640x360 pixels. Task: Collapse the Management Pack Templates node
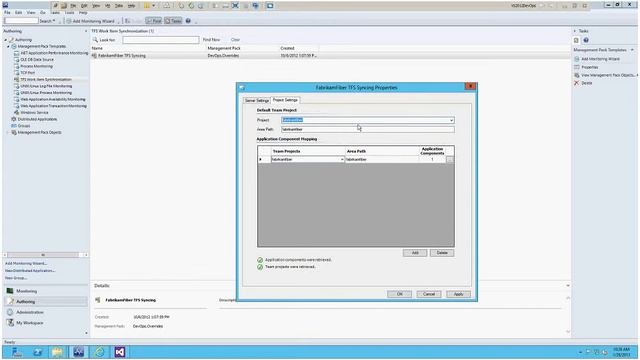pos(9,47)
